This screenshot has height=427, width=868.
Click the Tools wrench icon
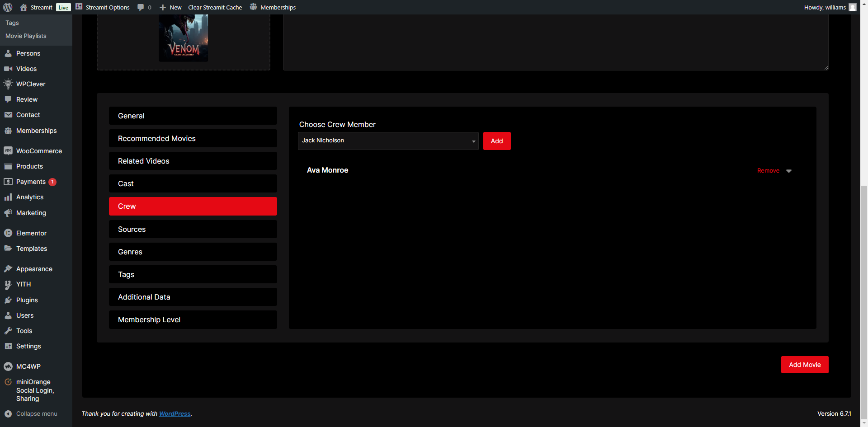tap(8, 331)
